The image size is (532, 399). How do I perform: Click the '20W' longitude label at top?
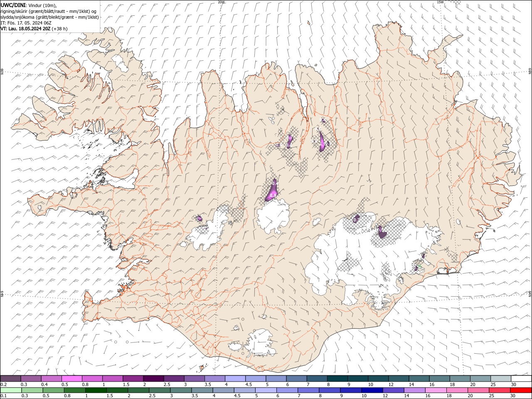(221, 2)
